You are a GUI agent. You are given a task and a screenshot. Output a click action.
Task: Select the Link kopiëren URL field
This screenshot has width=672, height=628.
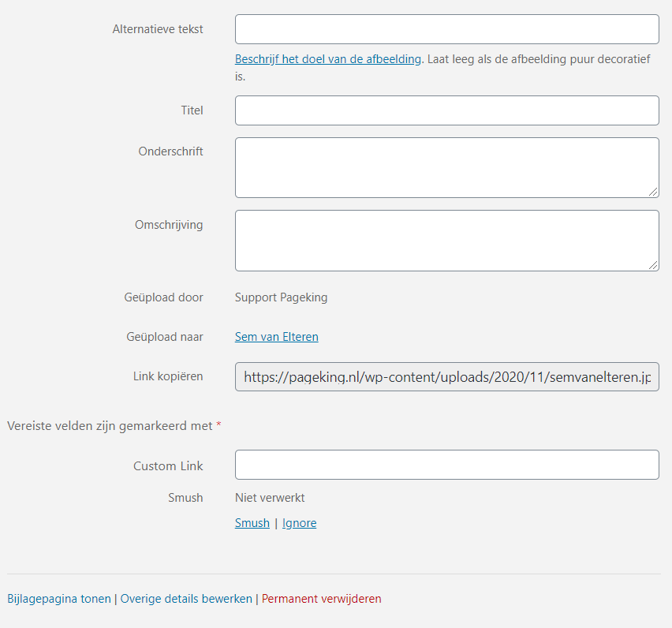coord(446,377)
